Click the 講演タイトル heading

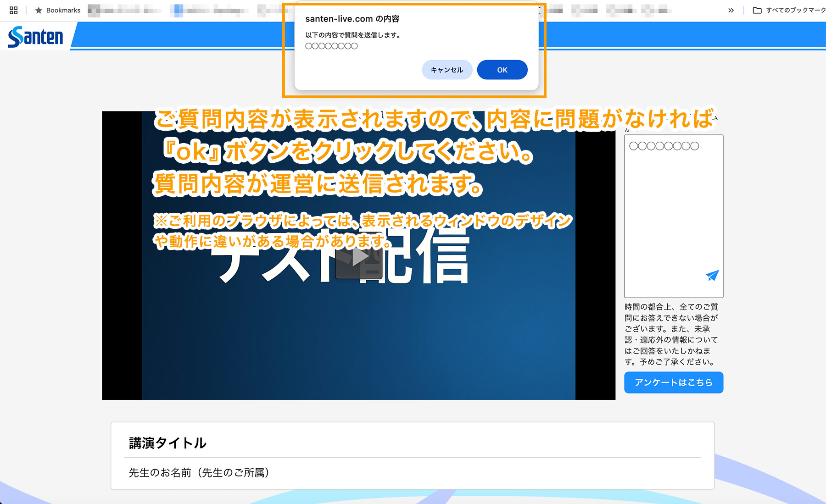click(x=167, y=443)
